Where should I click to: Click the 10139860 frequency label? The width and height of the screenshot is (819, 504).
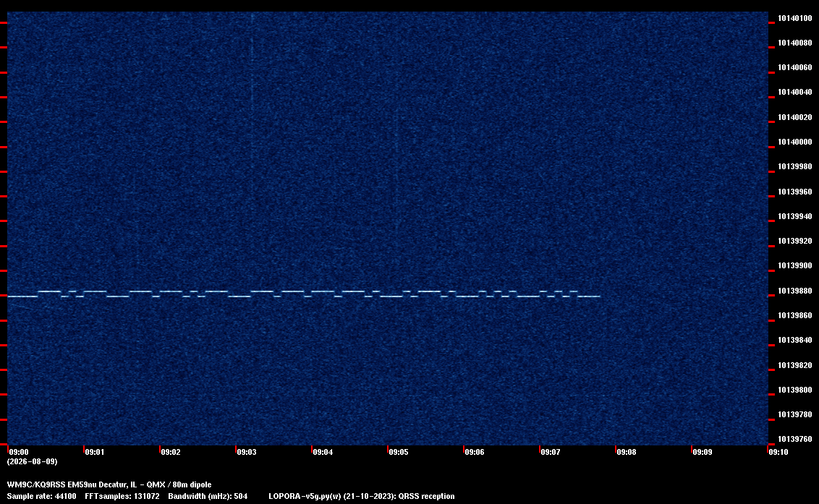[x=795, y=315]
